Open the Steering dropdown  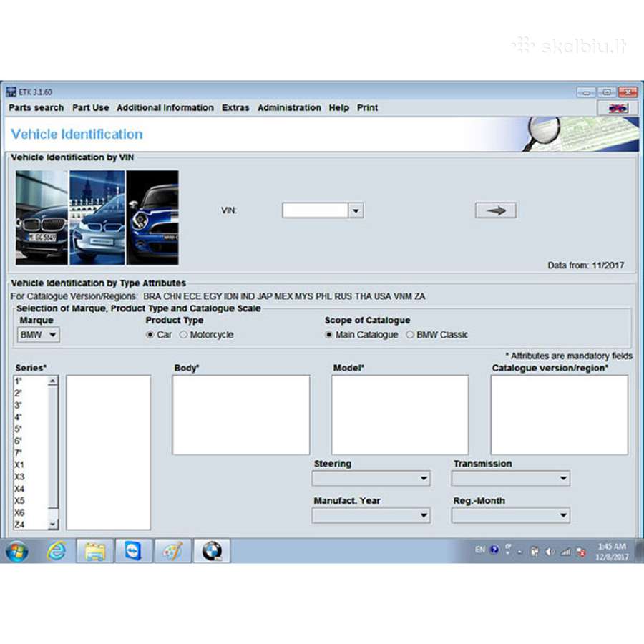click(371, 478)
